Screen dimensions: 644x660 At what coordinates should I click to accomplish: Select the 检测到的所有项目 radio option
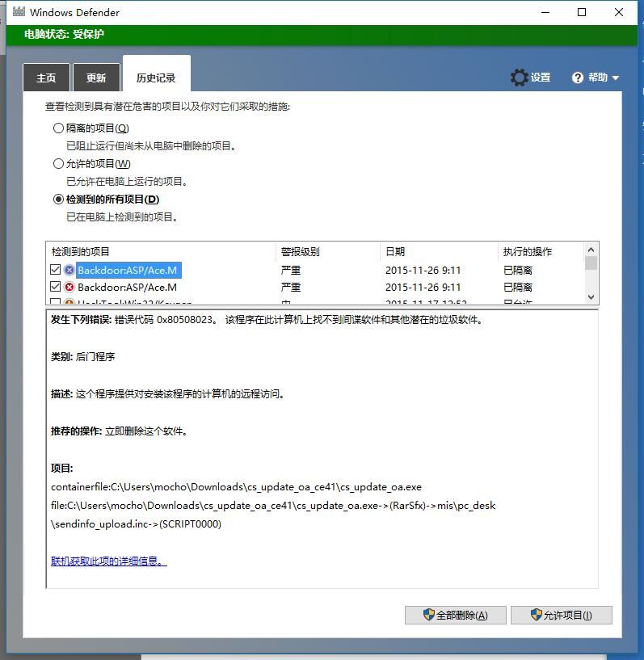pos(58,199)
